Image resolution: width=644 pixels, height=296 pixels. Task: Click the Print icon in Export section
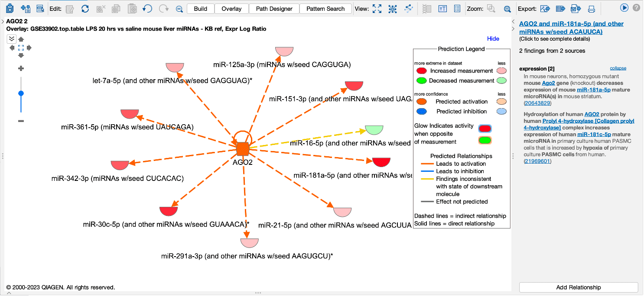coord(591,9)
